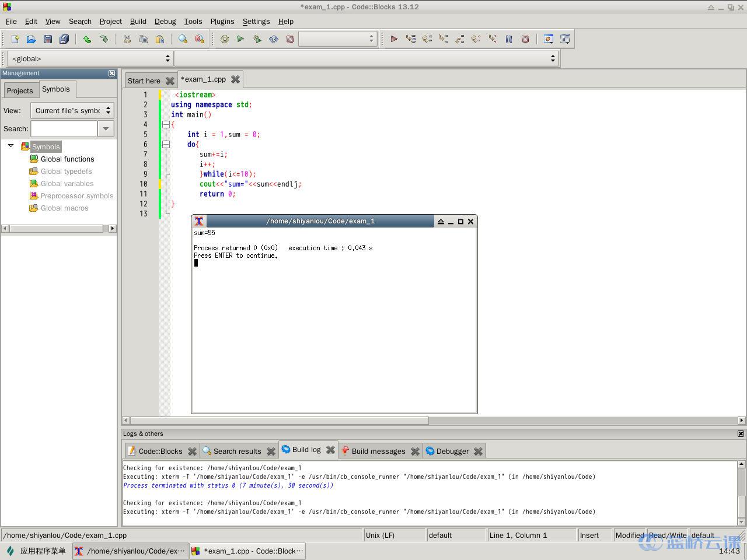Open the <global> scope dropdown
Viewport: 747px width, 560px height.
[x=89, y=59]
